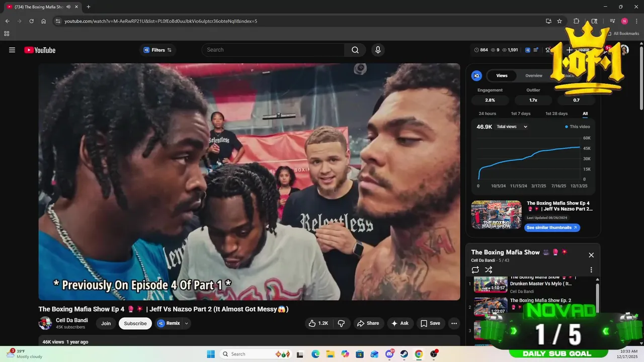
Task: Open Steam from taskbar
Action: 404,354
